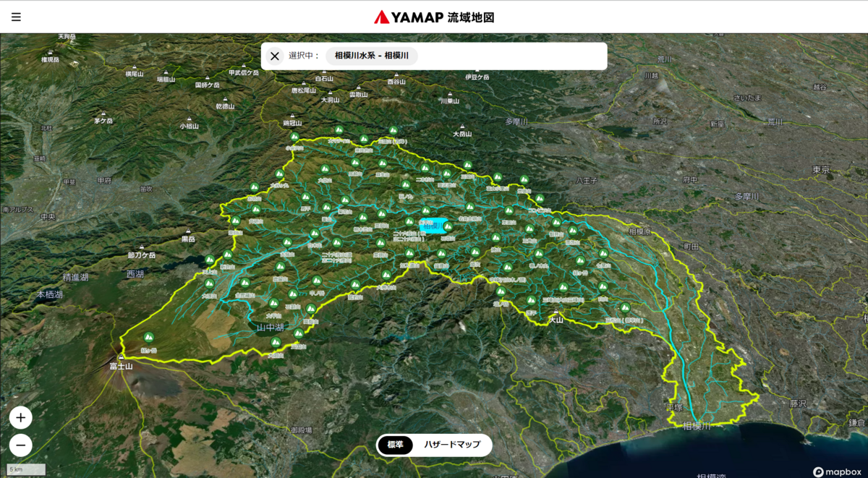The image size is (868, 478).
Task: Click the 藤沢 city label
Action: click(798, 404)
